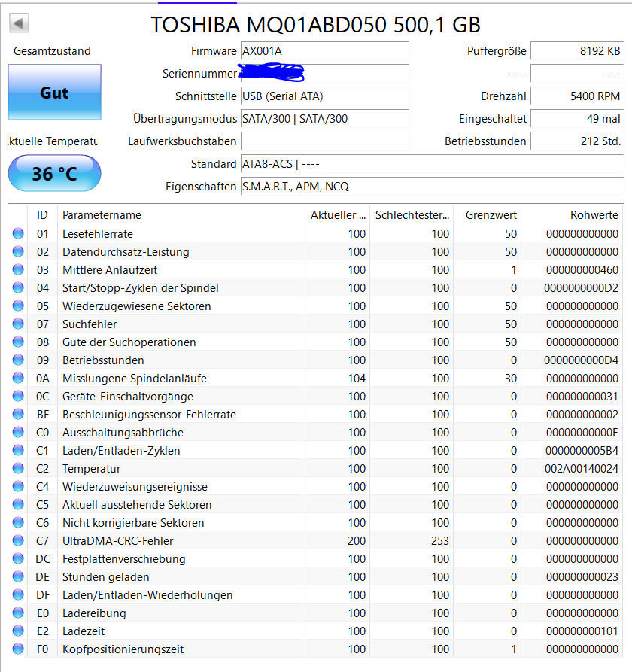Click the status dot for Güte der Suchoperationen
This screenshot has height=672, width=632.
tap(18, 342)
